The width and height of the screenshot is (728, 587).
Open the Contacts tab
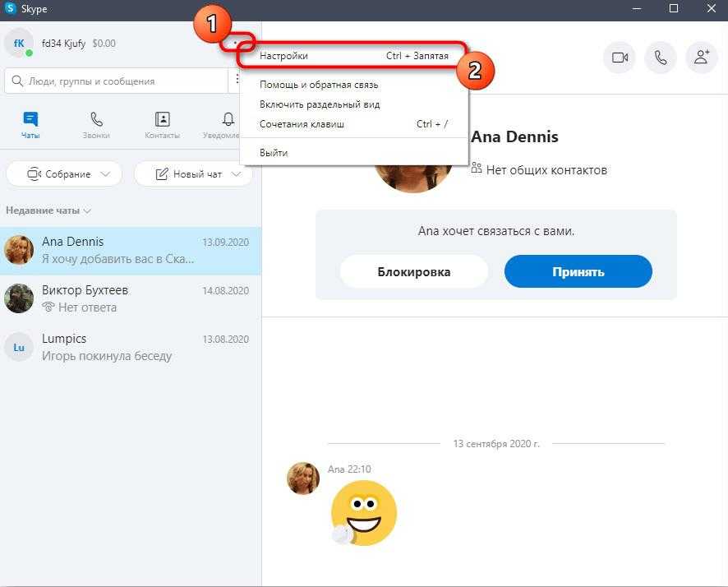click(162, 125)
